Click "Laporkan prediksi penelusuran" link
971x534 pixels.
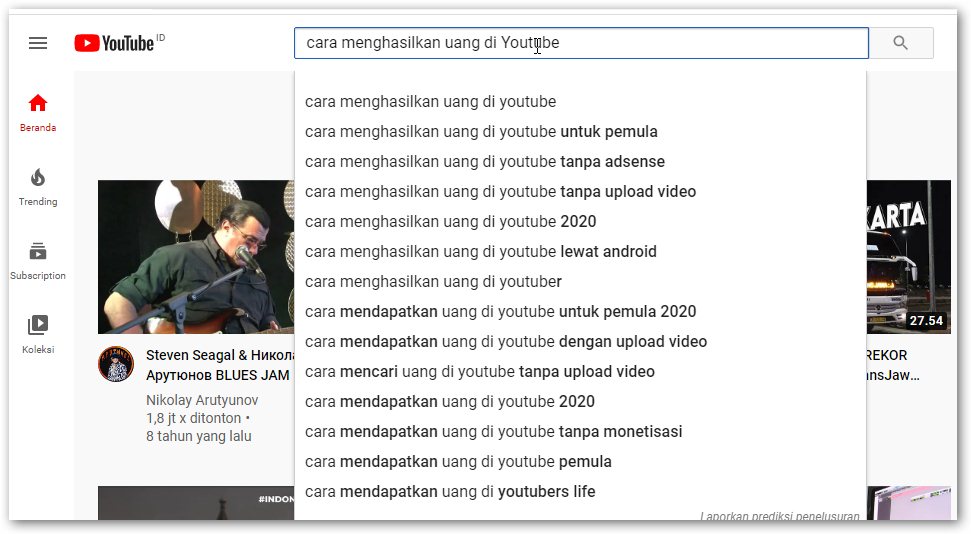780,515
